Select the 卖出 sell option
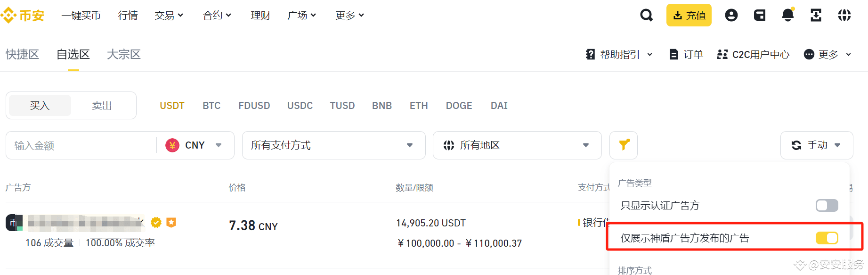 click(102, 106)
